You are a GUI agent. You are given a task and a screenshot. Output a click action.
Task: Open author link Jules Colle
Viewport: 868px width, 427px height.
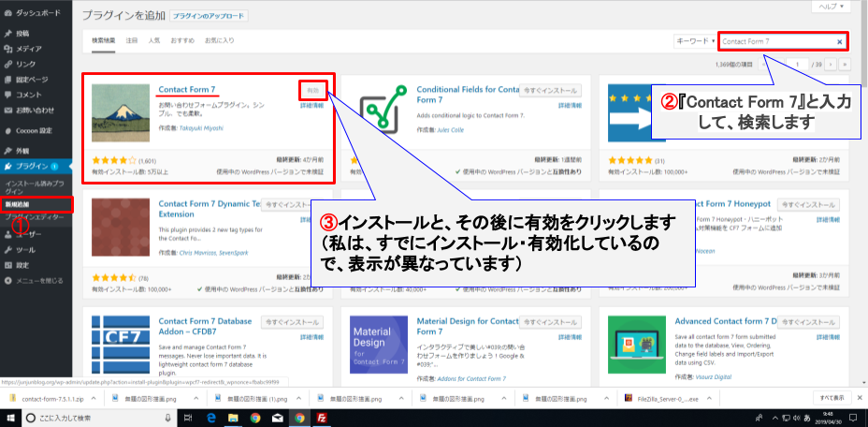[x=452, y=130]
